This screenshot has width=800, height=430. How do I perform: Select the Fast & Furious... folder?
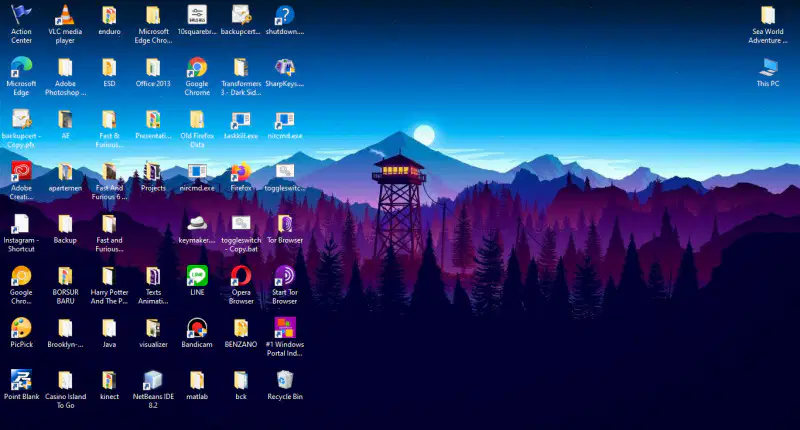click(x=109, y=120)
